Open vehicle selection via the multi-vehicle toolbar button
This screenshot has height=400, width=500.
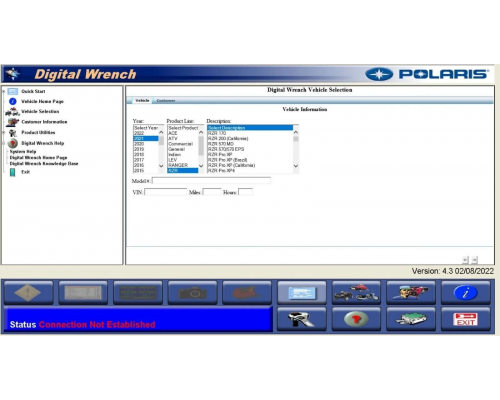pyautogui.click(x=357, y=293)
